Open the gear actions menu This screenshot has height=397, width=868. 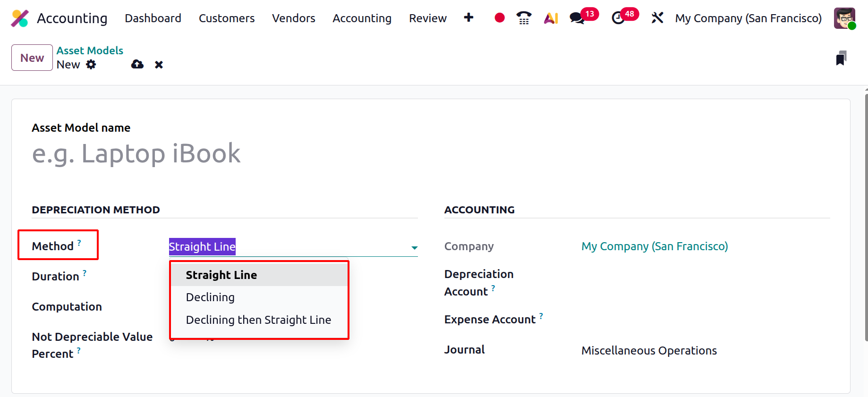91,65
